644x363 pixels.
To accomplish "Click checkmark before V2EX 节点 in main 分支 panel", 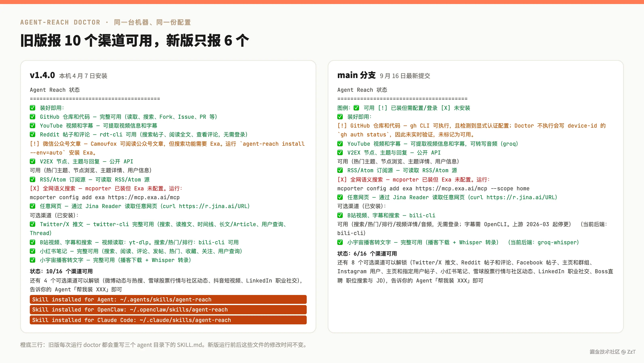I will 340,153.
